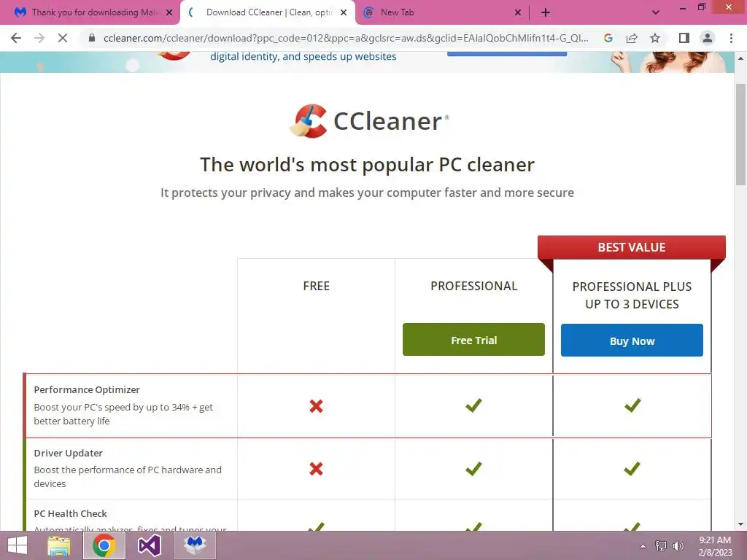Show hidden system tray icons
This screenshot has width=747, height=560.
pos(643,545)
